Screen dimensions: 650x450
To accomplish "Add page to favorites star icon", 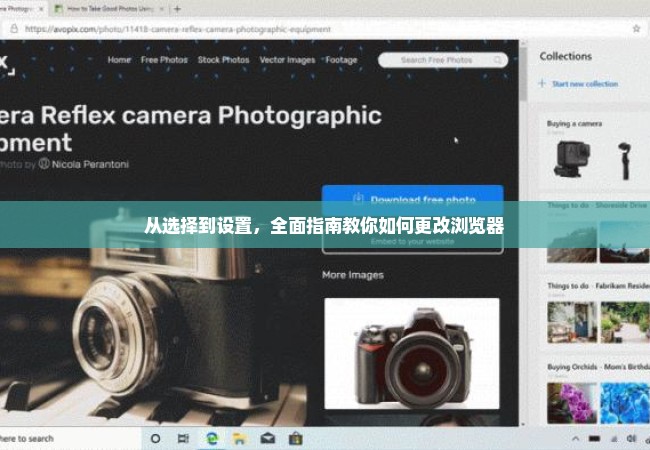I will (x=636, y=29).
